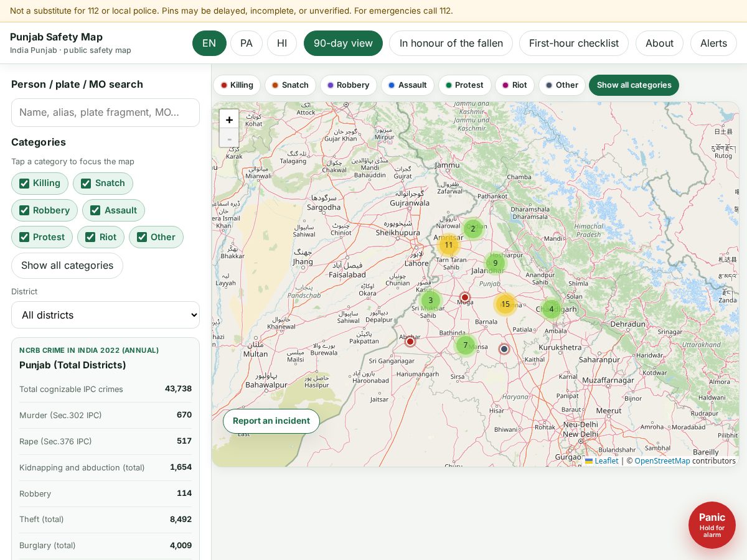This screenshot has width=747, height=560.
Task: Open the cluster marker showing 7
Action: (465, 345)
